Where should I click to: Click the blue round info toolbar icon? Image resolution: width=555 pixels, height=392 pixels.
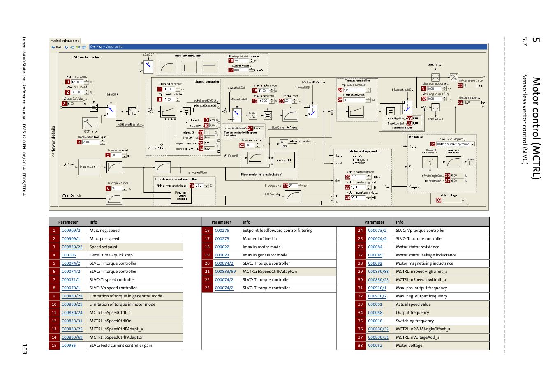[x=66, y=47]
